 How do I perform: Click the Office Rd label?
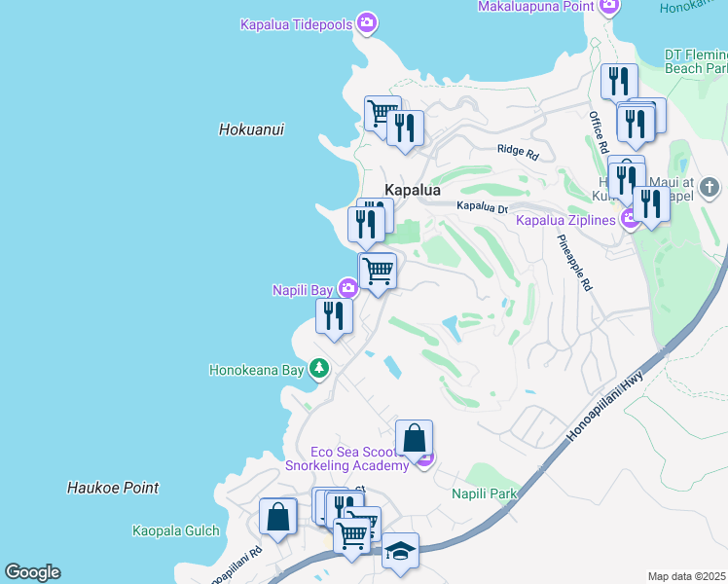tap(599, 131)
